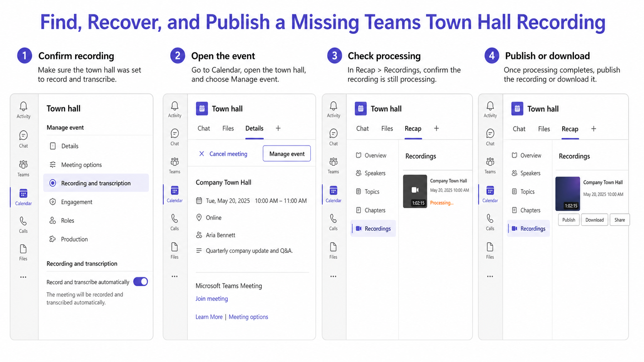The width and height of the screenshot is (644, 362).
Task: Open Calls in step 2 panel sidebar
Action: pos(174,222)
